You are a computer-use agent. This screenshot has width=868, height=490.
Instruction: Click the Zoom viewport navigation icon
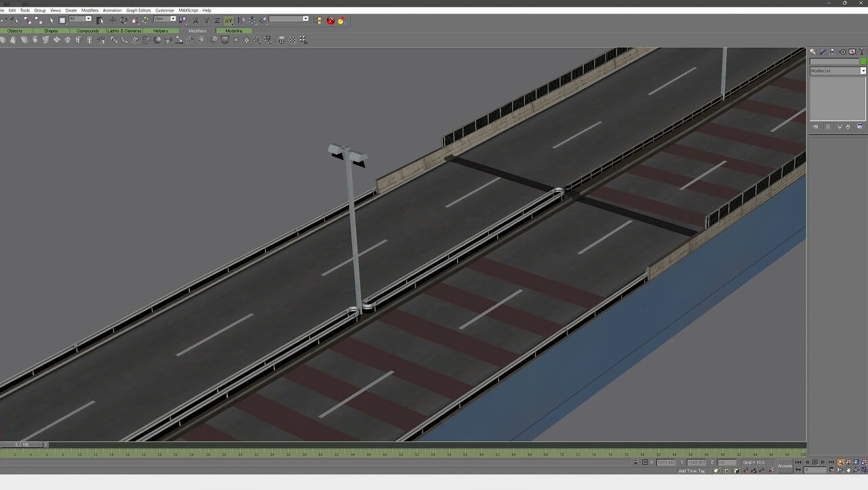coord(840,462)
